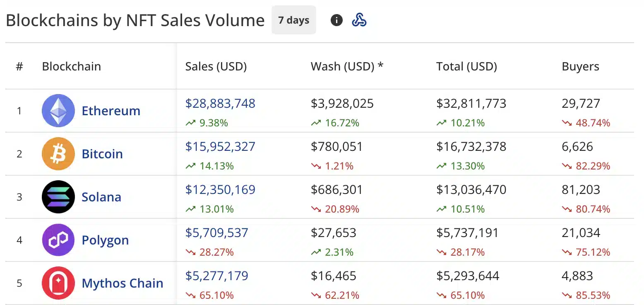Click the # rank column header
The image size is (644, 305).
19,66
